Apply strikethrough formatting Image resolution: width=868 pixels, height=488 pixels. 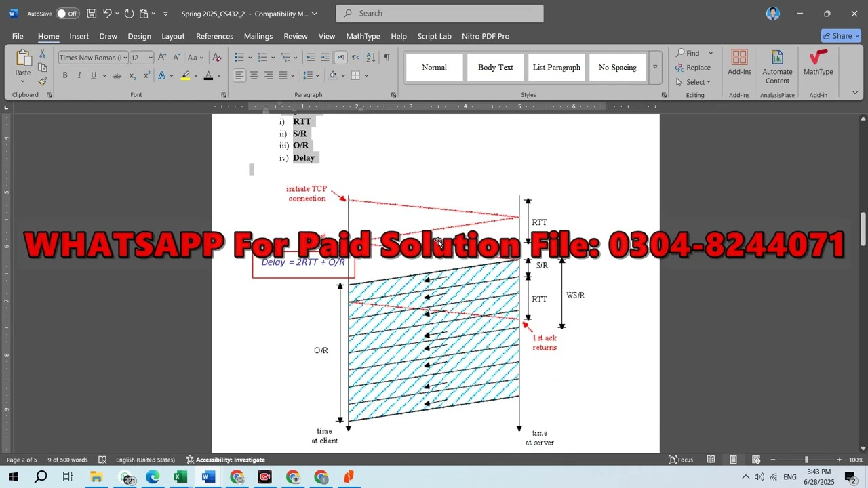[117, 75]
